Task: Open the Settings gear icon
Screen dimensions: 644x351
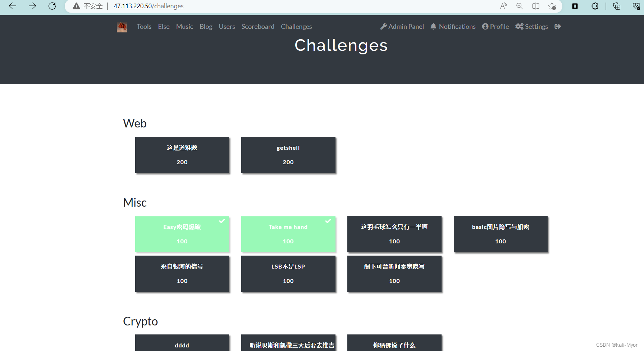Action: click(x=519, y=26)
